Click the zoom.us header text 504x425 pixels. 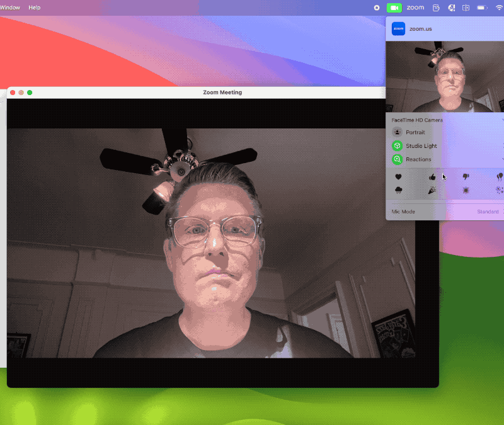tap(420, 29)
